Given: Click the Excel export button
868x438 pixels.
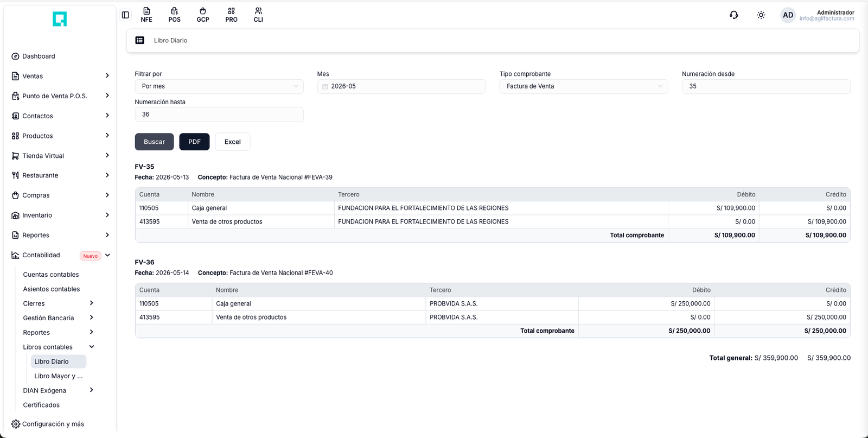Looking at the screenshot, I should point(233,142).
